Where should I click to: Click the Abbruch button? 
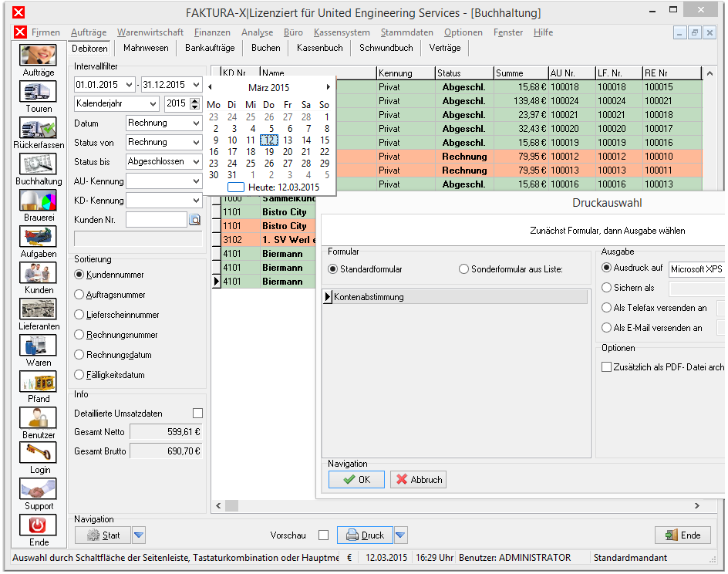[x=418, y=480]
